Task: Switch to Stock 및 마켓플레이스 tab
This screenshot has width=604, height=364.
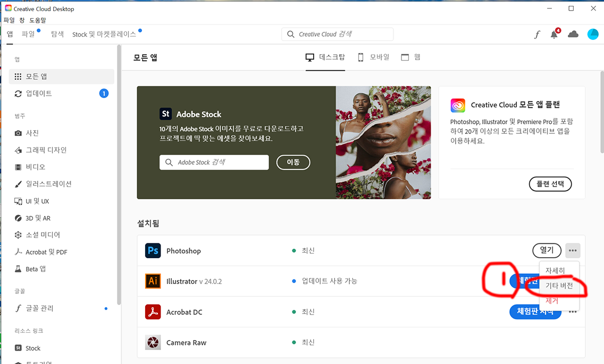Action: (104, 35)
